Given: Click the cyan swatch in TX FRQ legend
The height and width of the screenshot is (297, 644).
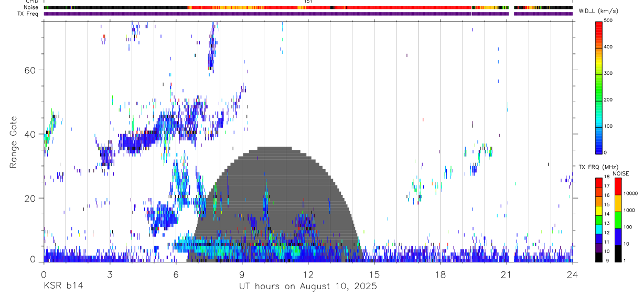Looking at the screenshot, I should (x=599, y=229).
